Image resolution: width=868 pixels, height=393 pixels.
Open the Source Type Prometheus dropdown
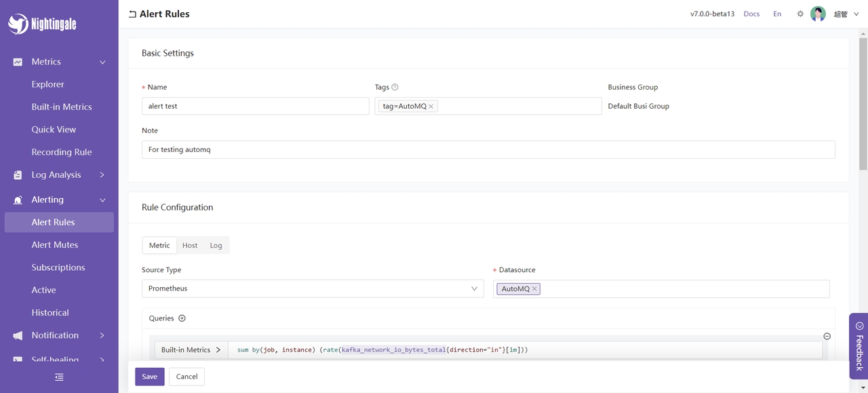coord(313,288)
